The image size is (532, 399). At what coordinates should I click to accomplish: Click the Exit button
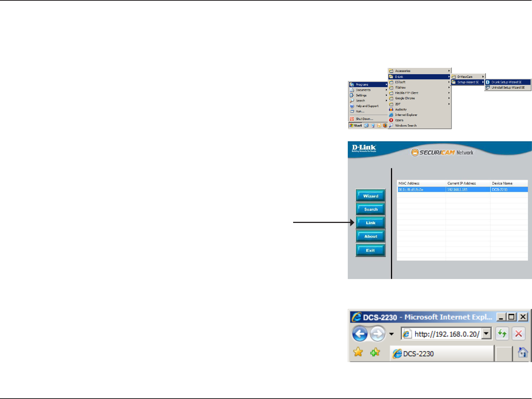(371, 250)
